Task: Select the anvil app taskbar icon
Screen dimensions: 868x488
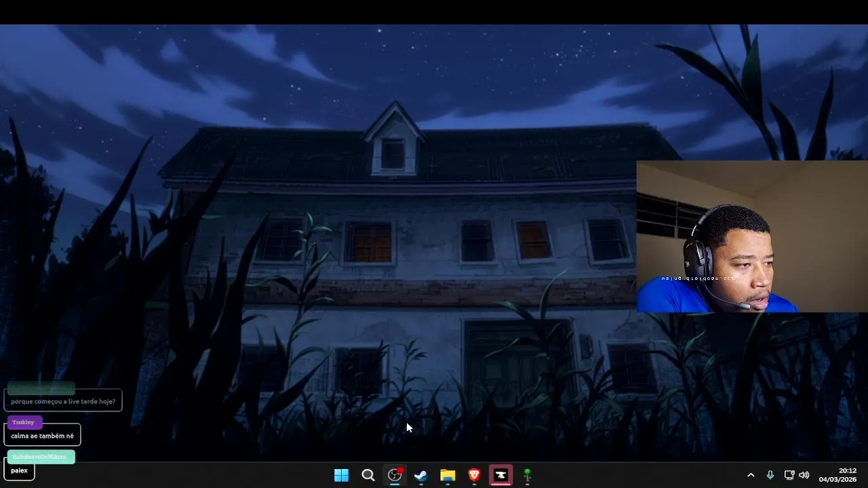Action: tap(501, 475)
